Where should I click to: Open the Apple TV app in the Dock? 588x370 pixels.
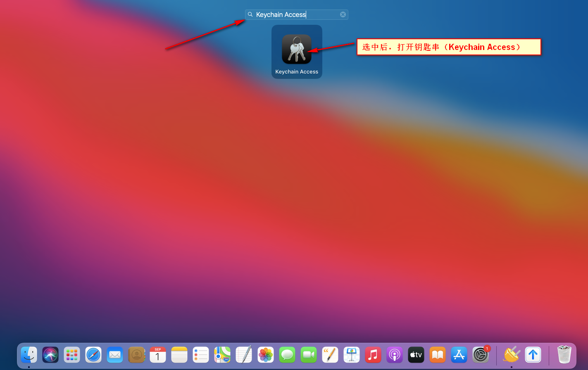point(416,355)
